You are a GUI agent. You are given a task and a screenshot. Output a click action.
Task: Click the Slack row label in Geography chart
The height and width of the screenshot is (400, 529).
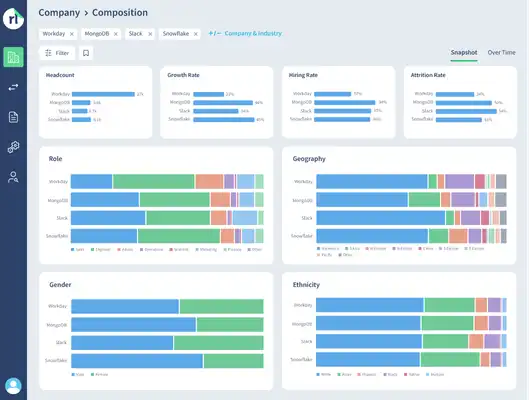(307, 218)
